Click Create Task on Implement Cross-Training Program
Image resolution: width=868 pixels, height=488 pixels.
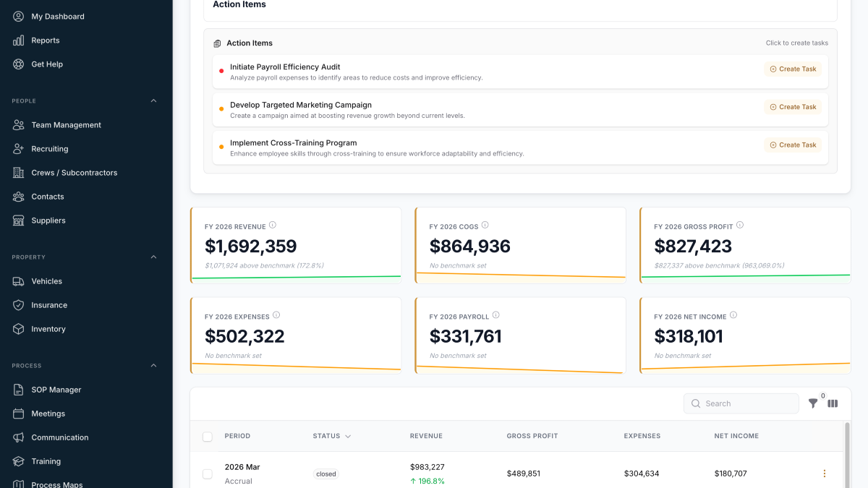click(x=792, y=145)
